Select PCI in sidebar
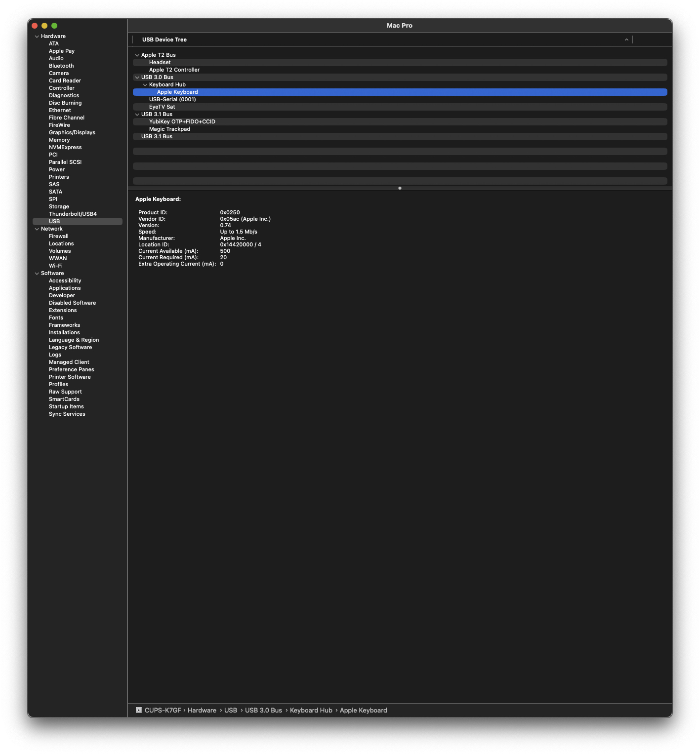Image resolution: width=700 pixels, height=754 pixels. pyautogui.click(x=53, y=155)
